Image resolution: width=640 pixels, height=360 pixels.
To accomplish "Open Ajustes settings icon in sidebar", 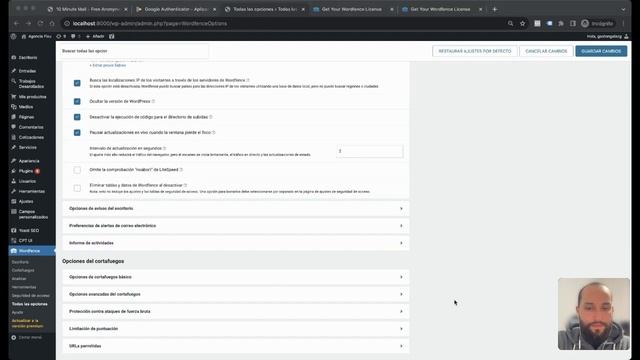I will coord(13,201).
